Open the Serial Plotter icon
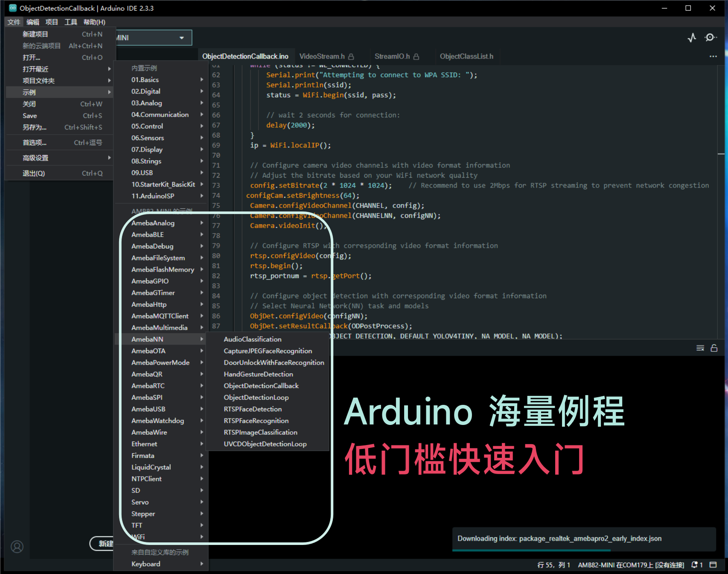 692,38
